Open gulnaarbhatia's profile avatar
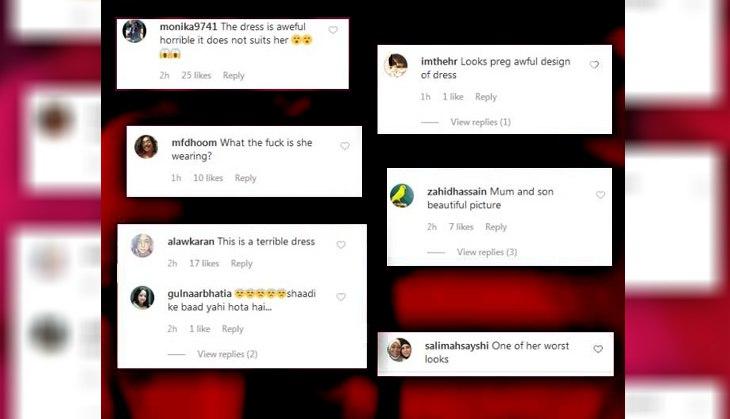The width and height of the screenshot is (730, 419). point(142,297)
